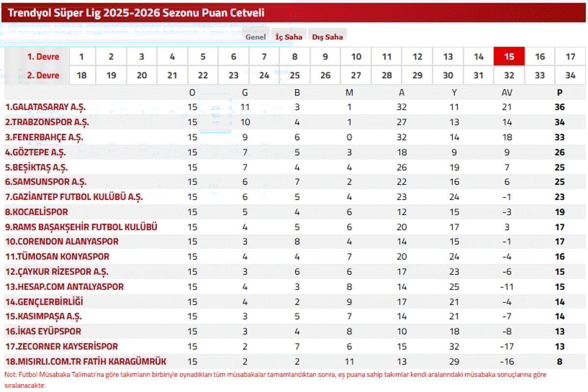Open the TRABZONSPOR A.Ş. team link
The height and width of the screenshot is (392, 588).
pos(47,122)
